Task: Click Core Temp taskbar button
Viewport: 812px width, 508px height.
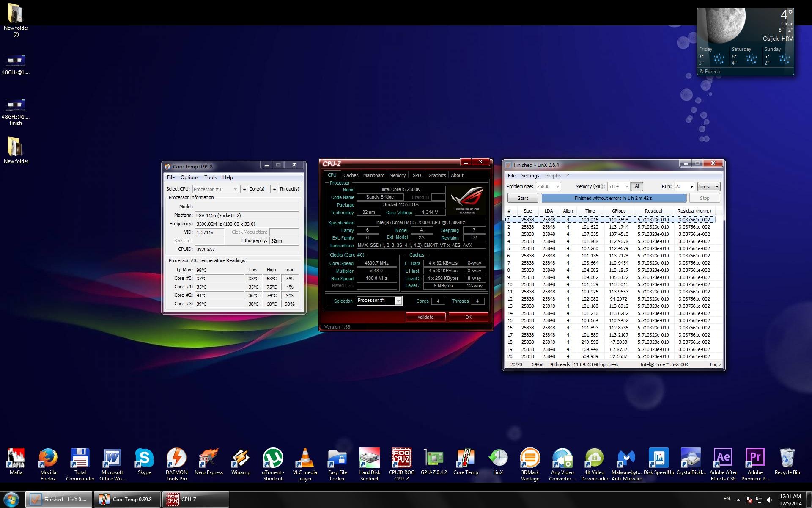Action: (128, 500)
